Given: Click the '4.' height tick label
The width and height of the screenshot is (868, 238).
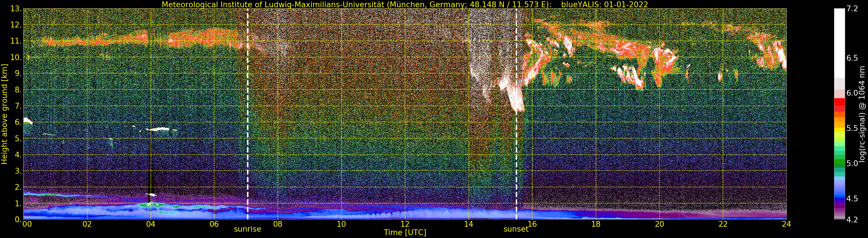Looking at the screenshot, I should tap(18, 155).
